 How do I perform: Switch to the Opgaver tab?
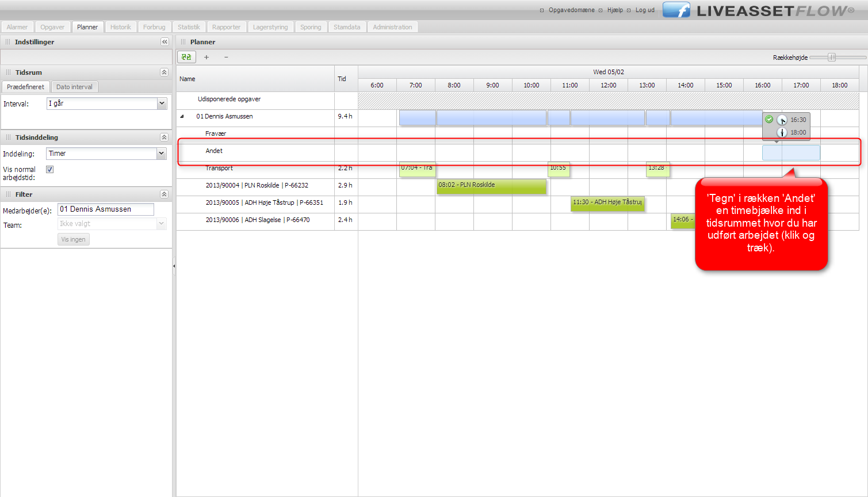[x=52, y=27]
